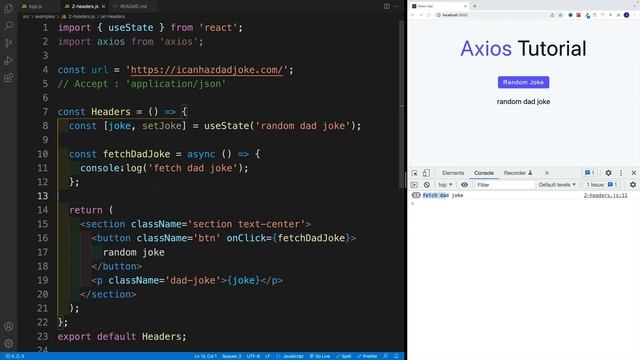Open editor More Actions ellipsis
Screen dimensions: 640x360
[x=396, y=6]
